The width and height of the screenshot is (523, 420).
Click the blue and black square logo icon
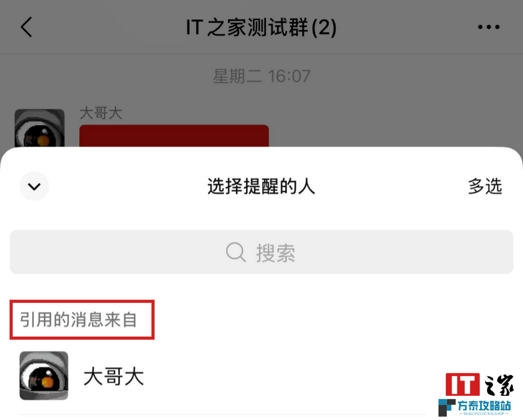click(x=447, y=408)
